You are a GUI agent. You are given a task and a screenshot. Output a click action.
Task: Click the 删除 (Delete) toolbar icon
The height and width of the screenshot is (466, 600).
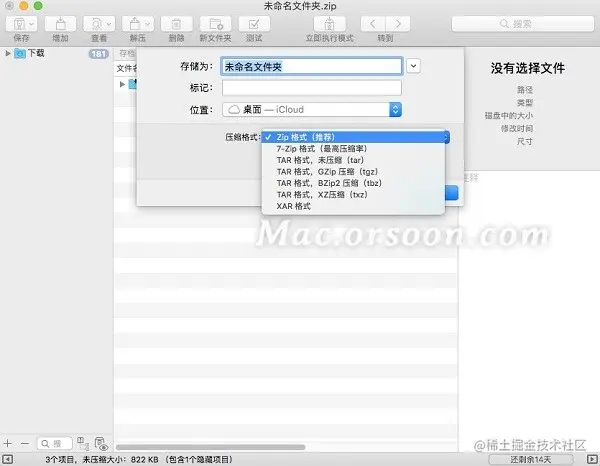coord(176,24)
